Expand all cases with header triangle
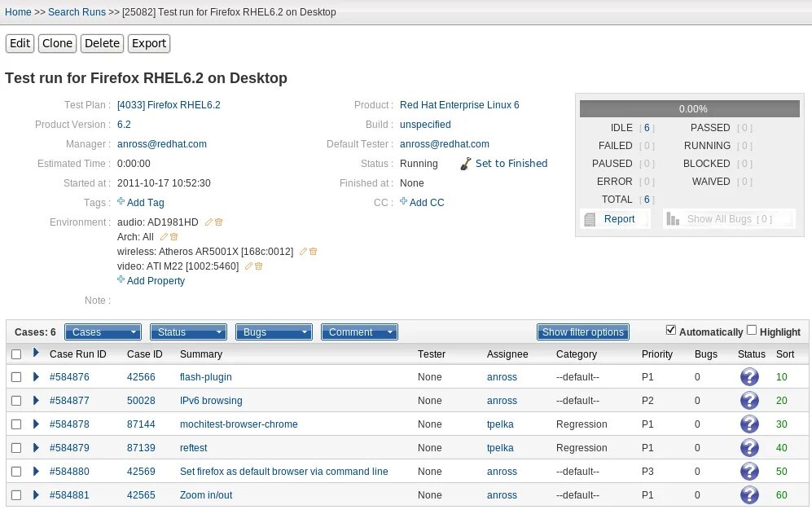The width and height of the screenshot is (812, 514). 36,353
